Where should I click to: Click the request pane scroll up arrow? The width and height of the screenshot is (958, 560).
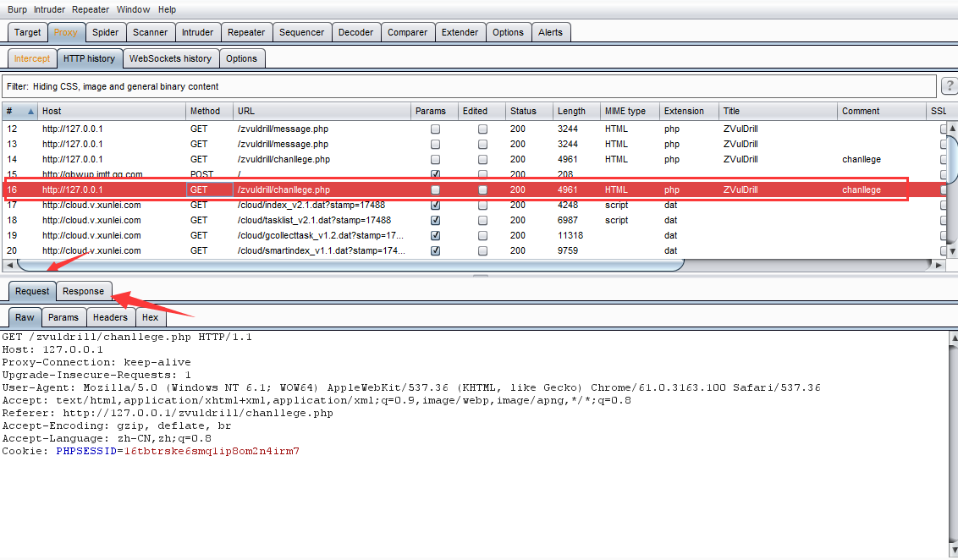[953, 338]
